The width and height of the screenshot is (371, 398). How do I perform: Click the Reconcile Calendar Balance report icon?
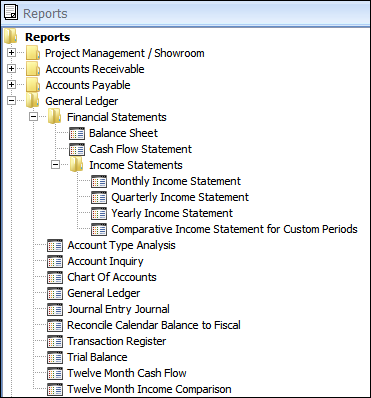(55, 325)
